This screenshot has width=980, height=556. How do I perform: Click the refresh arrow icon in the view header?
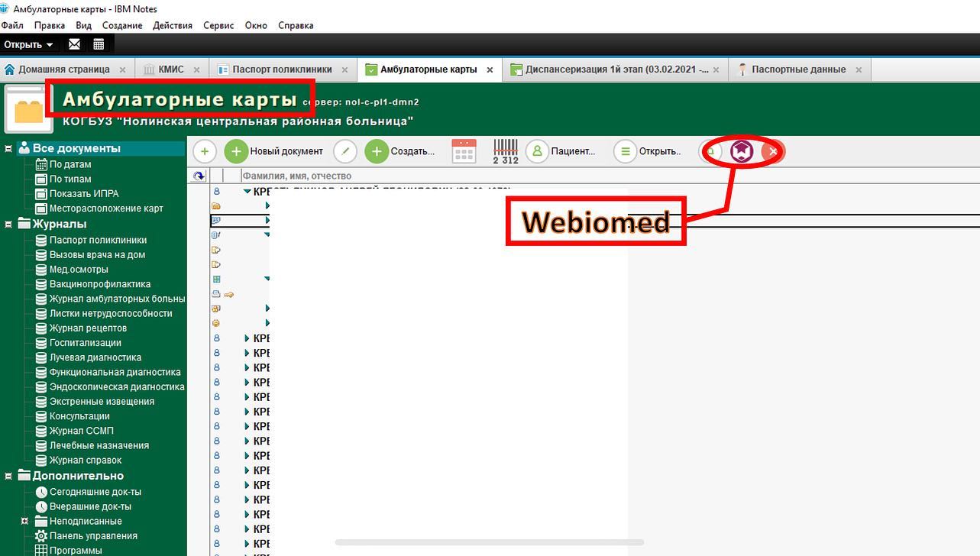(x=199, y=176)
